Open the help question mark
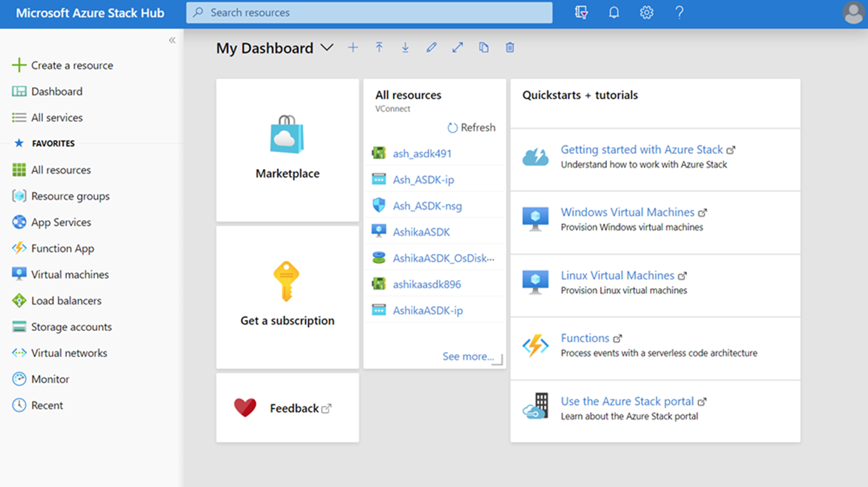Viewport: 868px width, 487px height. 679,13
